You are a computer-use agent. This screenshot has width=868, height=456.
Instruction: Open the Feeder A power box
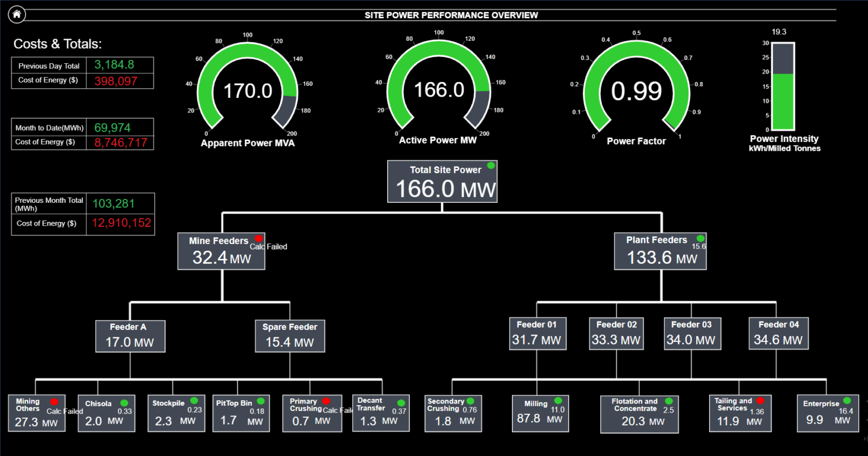tap(130, 336)
